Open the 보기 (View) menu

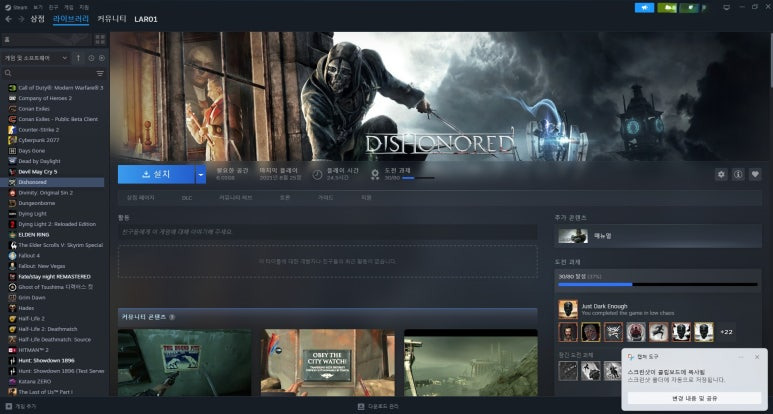[x=38, y=7]
